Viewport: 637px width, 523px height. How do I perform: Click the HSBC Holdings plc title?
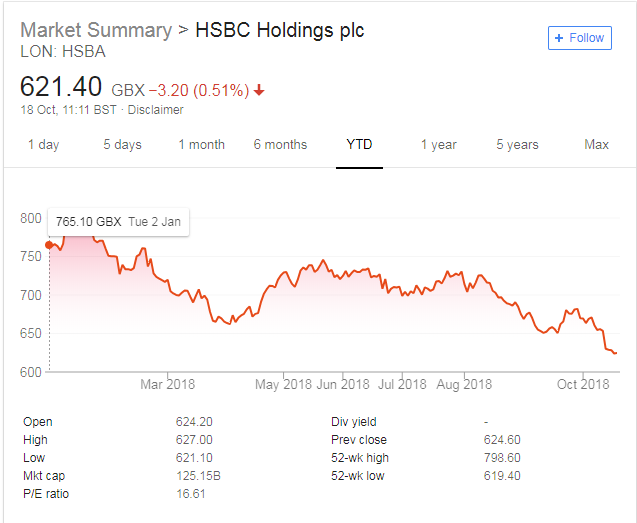[x=279, y=30]
